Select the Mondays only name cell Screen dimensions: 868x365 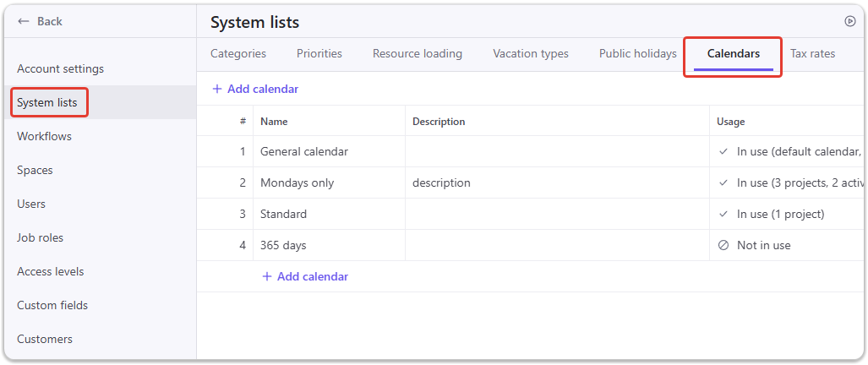click(x=329, y=182)
